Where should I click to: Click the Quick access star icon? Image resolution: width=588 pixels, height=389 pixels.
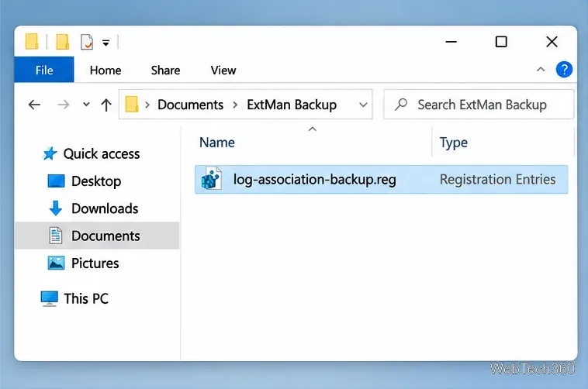[50, 153]
